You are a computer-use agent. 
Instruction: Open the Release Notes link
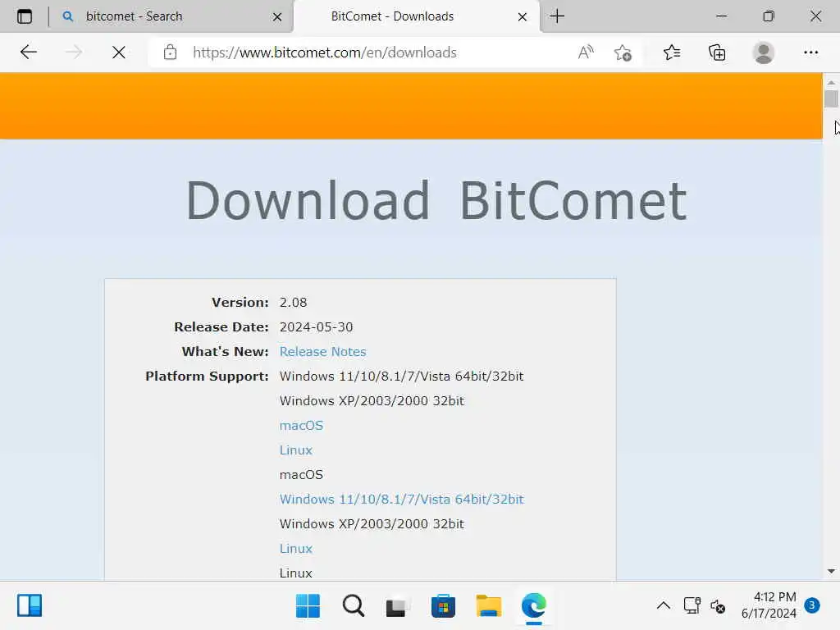click(x=322, y=351)
